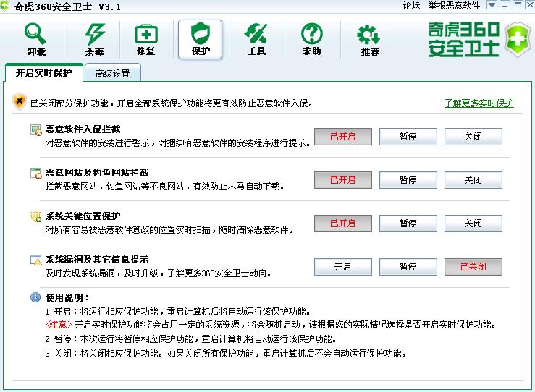535x392 pixels.
Task: Click the 使用说明 heading text
Action: click(x=67, y=297)
